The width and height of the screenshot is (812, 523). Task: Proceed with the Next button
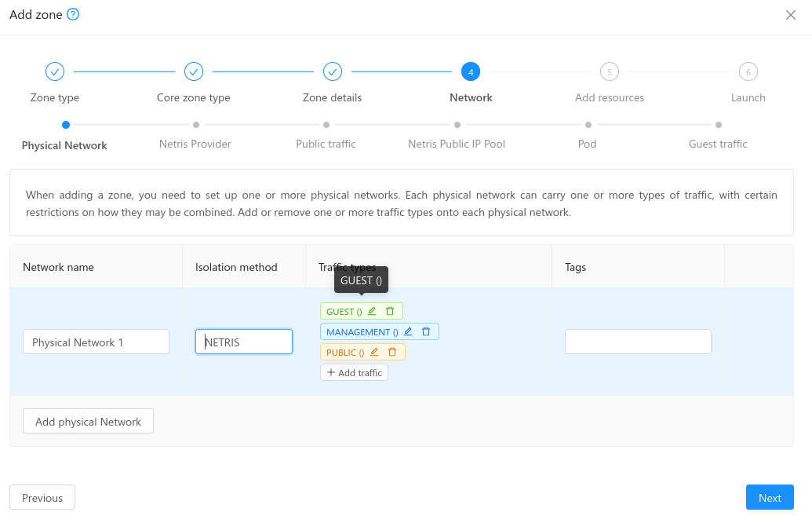(769, 498)
